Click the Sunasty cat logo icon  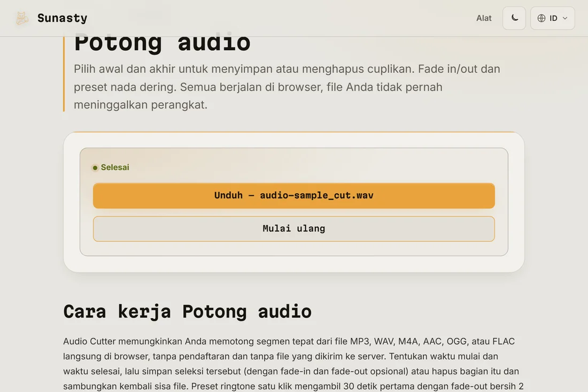(22, 18)
